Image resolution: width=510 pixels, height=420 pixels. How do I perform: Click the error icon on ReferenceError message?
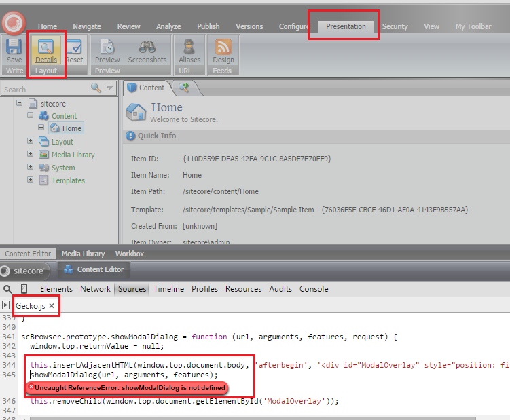pos(31,387)
